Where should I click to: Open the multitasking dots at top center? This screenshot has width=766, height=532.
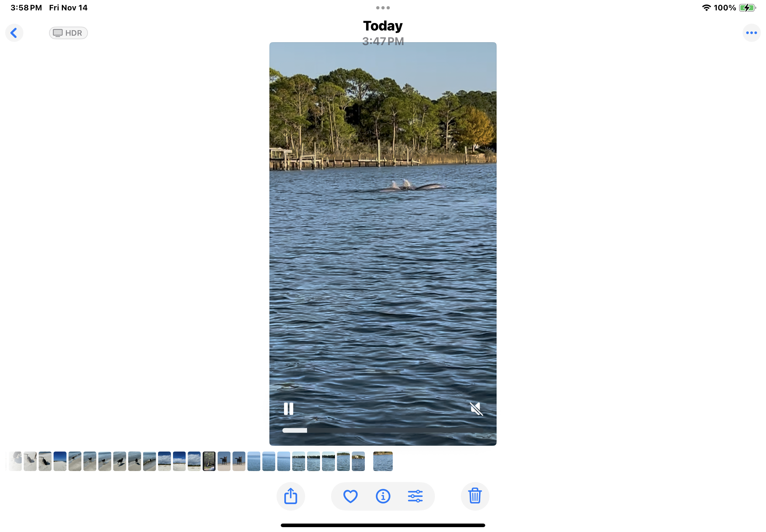click(x=383, y=8)
